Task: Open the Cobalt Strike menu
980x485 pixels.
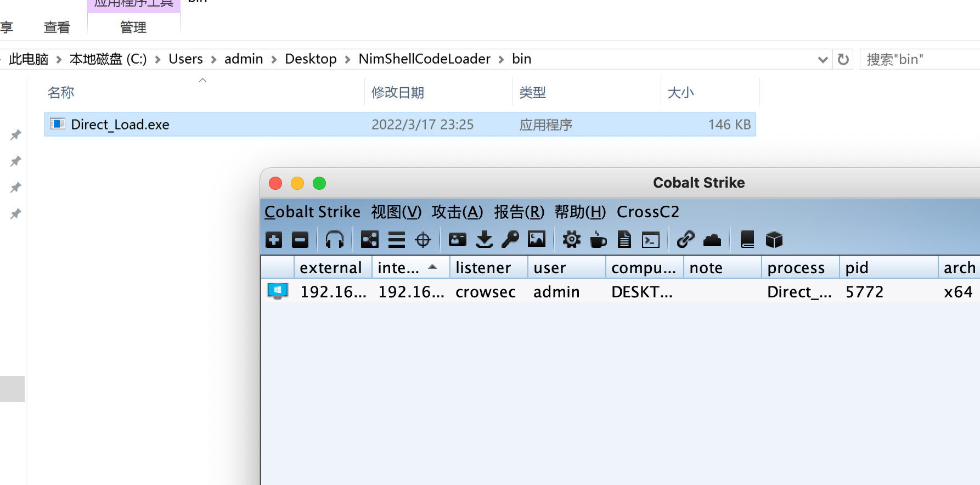Action: pyautogui.click(x=312, y=212)
